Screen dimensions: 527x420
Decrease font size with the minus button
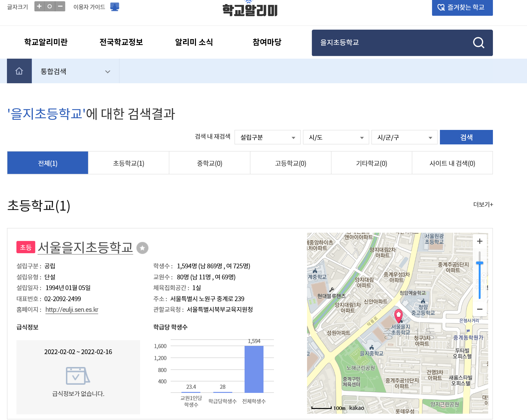pyautogui.click(x=60, y=6)
